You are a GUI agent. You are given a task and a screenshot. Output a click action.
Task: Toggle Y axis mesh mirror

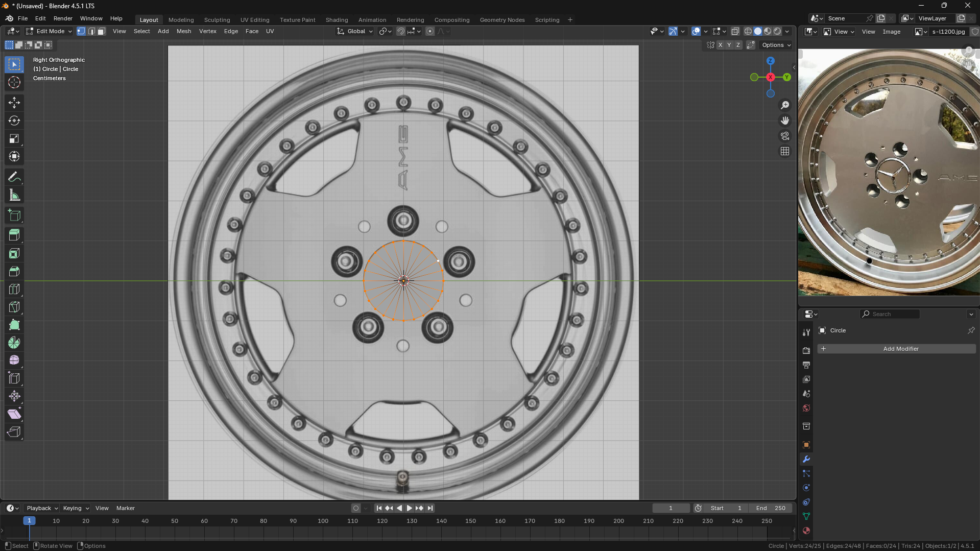click(729, 45)
